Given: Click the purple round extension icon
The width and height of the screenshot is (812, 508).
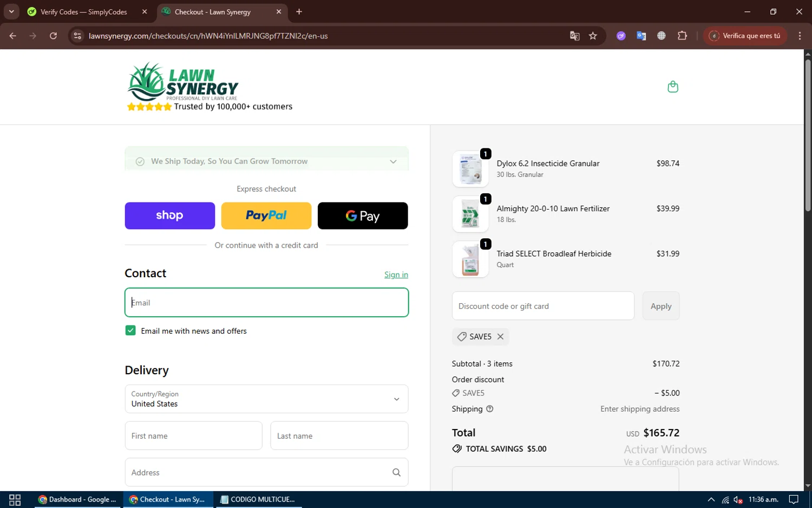Looking at the screenshot, I should click(621, 36).
